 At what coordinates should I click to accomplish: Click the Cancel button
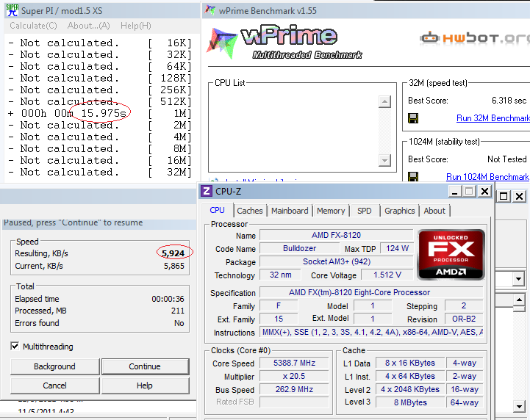point(54,385)
